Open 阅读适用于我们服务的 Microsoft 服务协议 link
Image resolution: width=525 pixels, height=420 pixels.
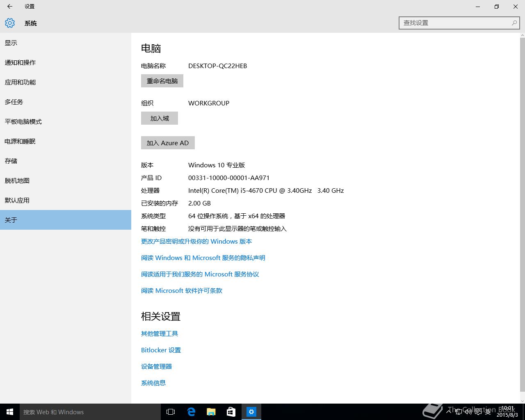pos(200,274)
